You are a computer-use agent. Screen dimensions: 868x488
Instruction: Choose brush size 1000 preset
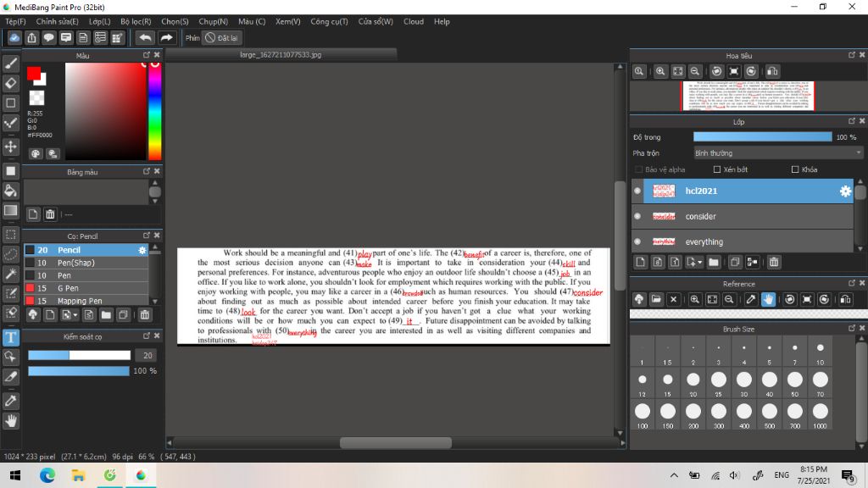coord(820,416)
